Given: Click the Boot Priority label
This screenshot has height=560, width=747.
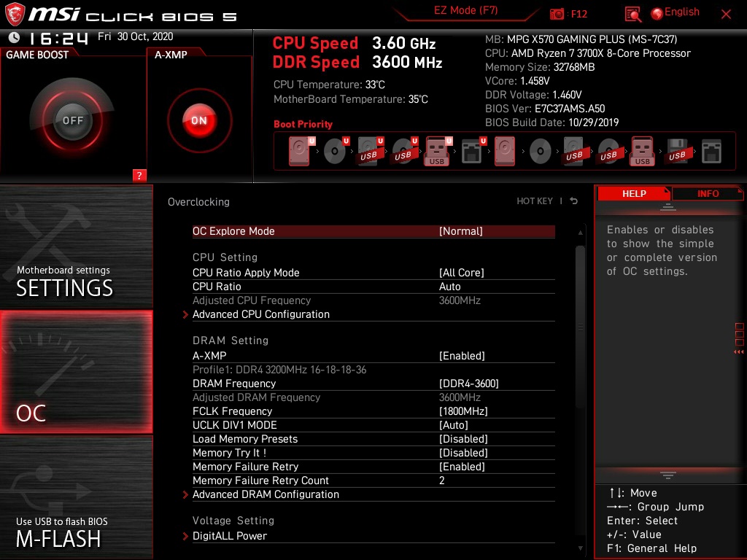Looking at the screenshot, I should 303,124.
